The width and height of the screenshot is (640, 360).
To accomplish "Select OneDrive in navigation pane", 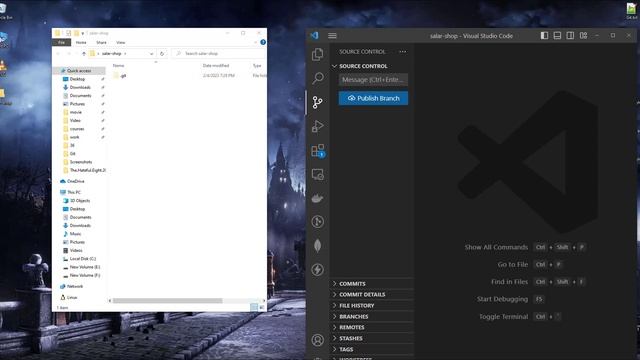I will 76,181.
